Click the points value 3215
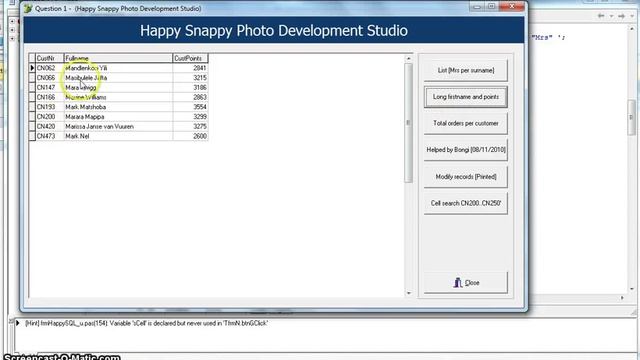 [x=200, y=78]
